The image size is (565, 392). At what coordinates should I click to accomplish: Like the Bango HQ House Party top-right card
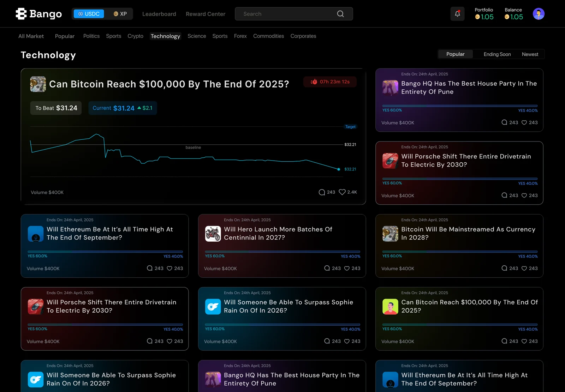click(x=524, y=122)
